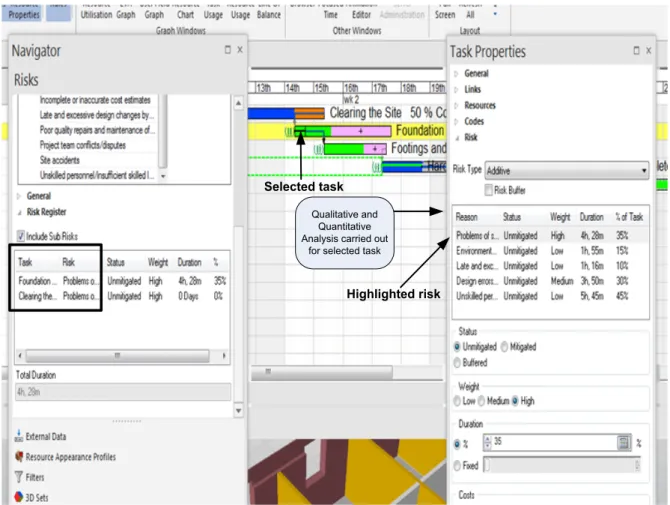Expand Resources section in Task Properties
Image resolution: width=670 pixels, height=505 pixels.
pos(456,105)
